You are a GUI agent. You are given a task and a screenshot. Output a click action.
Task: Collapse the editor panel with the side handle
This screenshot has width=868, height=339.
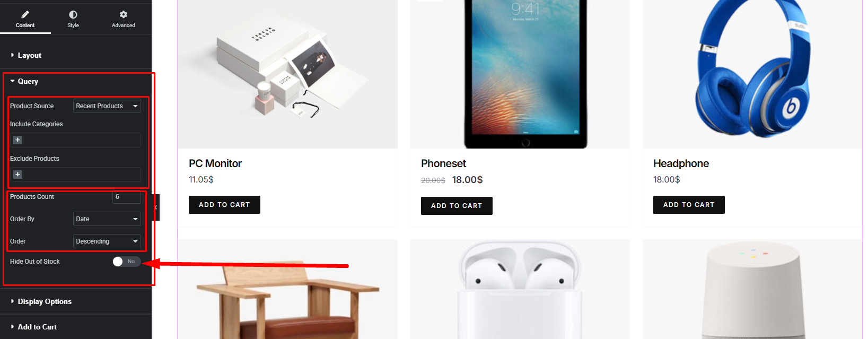pyautogui.click(x=156, y=207)
